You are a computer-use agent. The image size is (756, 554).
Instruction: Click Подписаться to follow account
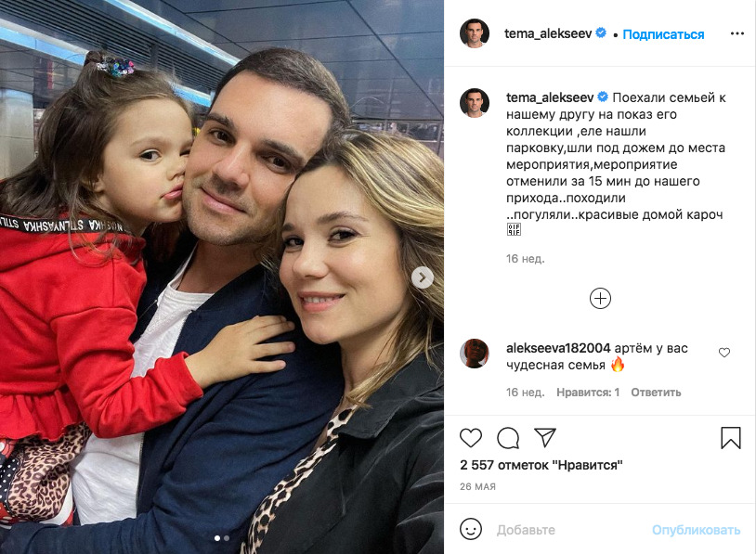tap(663, 34)
